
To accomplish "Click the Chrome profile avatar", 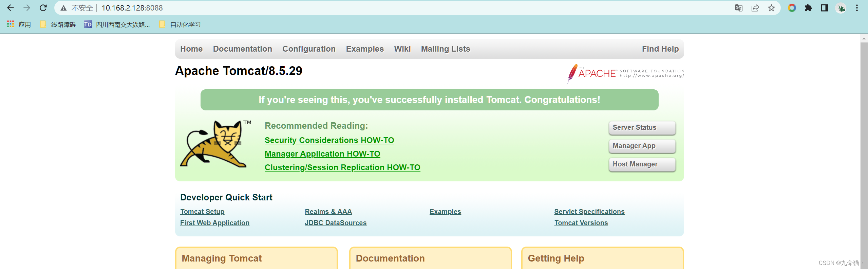I will [x=841, y=8].
